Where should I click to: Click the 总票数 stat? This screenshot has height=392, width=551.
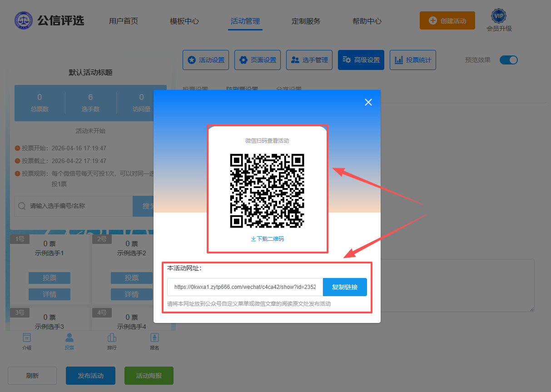click(40, 103)
